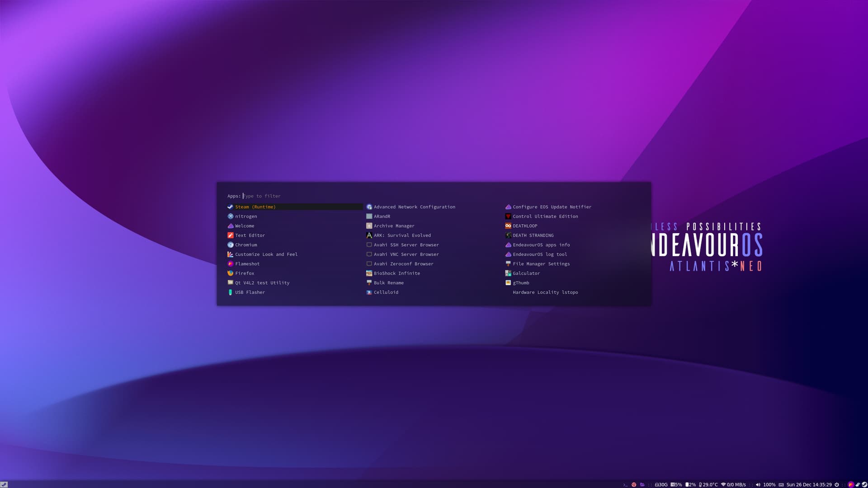Click the Steam (Runtime) icon in the app list
The image size is (868, 488).
230,207
